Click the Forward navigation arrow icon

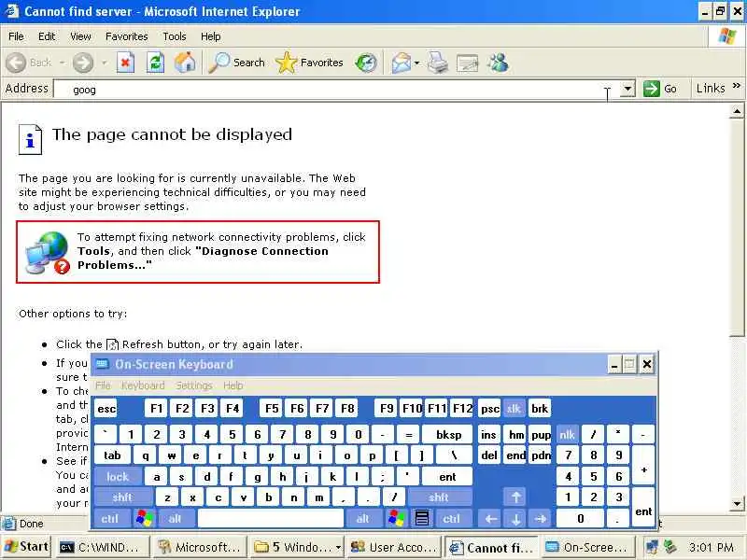tap(83, 63)
